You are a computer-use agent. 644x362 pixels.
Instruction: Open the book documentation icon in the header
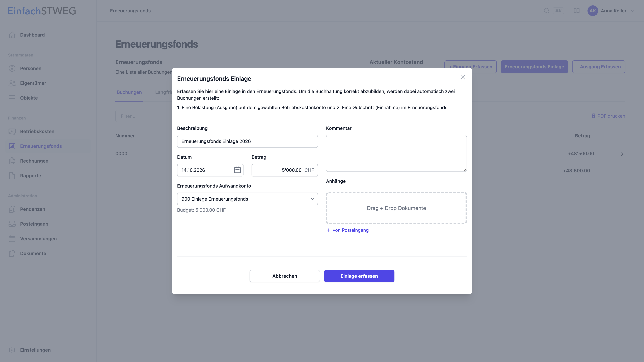click(x=577, y=11)
